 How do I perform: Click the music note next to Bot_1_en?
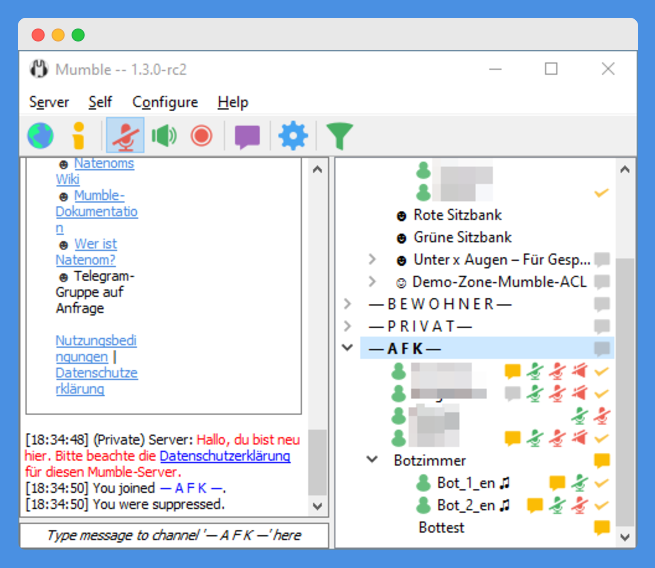click(505, 483)
